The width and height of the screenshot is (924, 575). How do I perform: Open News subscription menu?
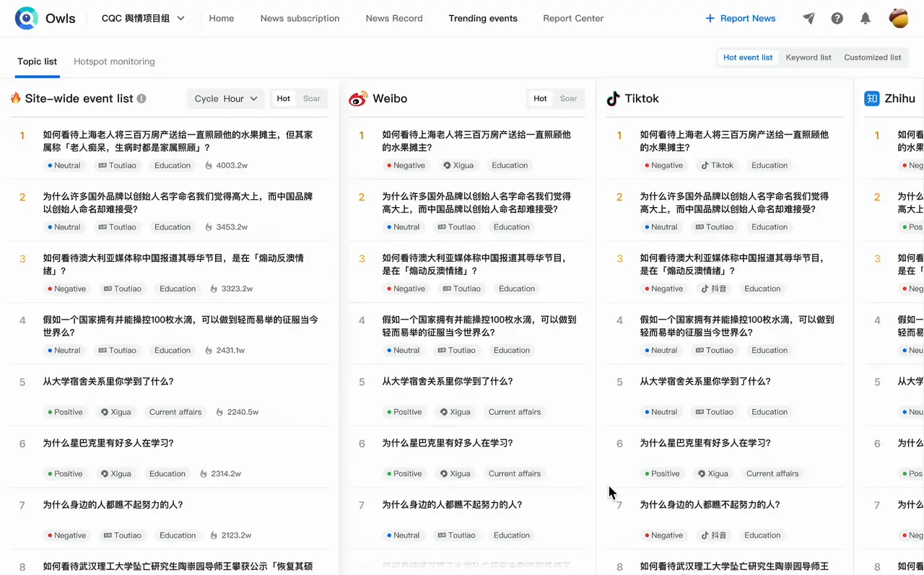pos(300,18)
